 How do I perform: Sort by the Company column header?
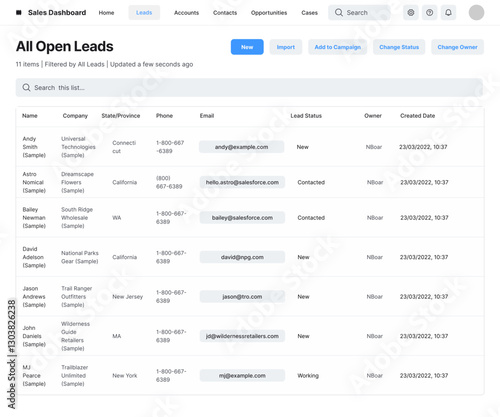tap(75, 116)
